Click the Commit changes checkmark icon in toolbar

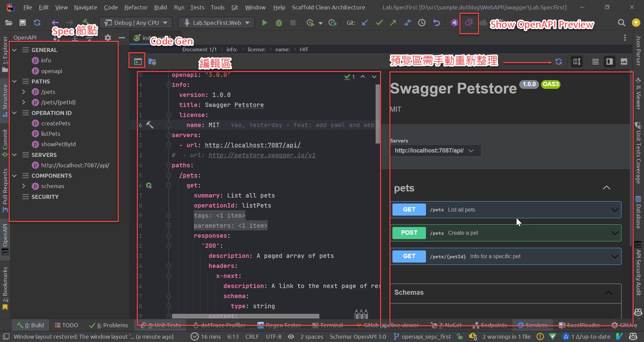pos(379,23)
